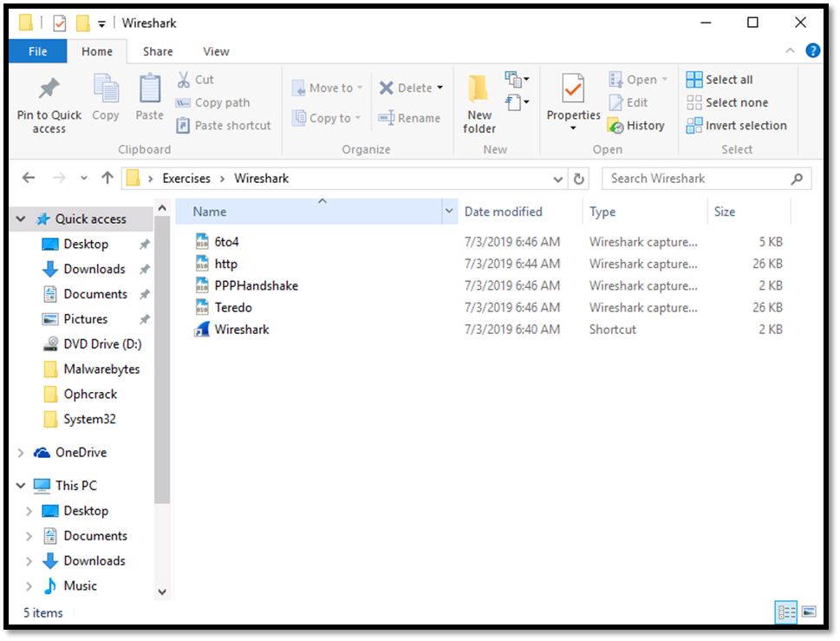The height and width of the screenshot is (641, 840).
Task: Click Paste shortcut in the ribbon
Action: pos(224,126)
